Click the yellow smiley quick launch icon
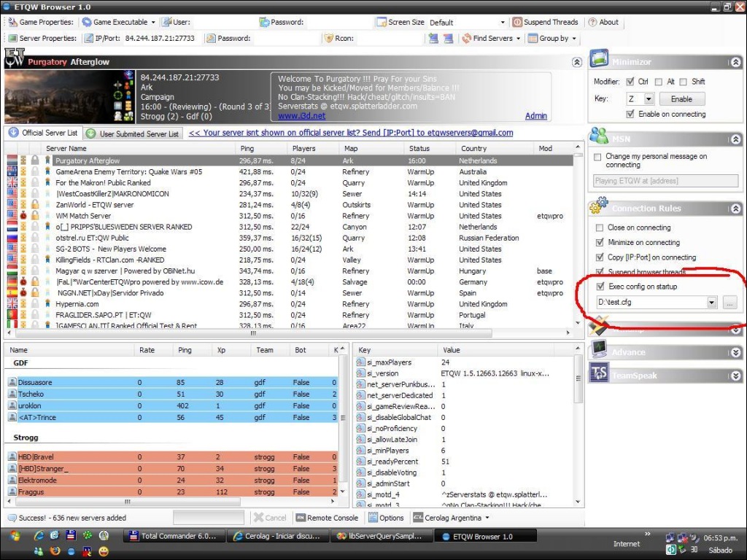747x560 pixels. [103, 551]
